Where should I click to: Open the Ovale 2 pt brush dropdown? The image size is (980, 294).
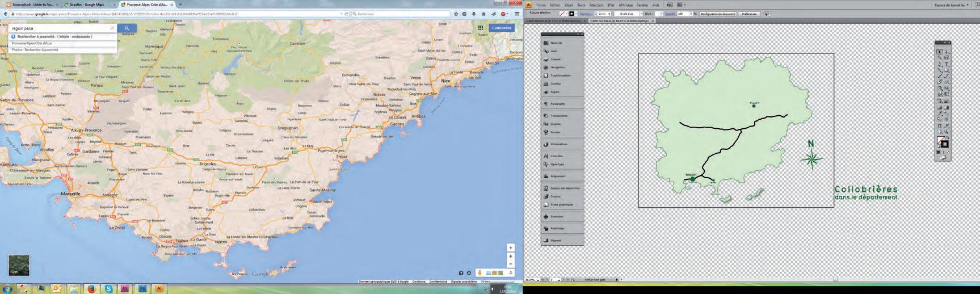coord(641,14)
